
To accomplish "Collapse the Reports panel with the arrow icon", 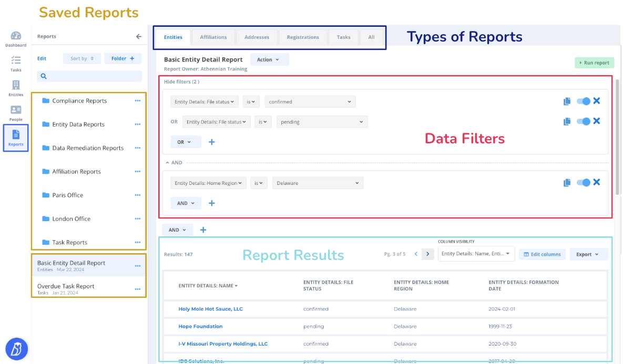I will tap(138, 36).
